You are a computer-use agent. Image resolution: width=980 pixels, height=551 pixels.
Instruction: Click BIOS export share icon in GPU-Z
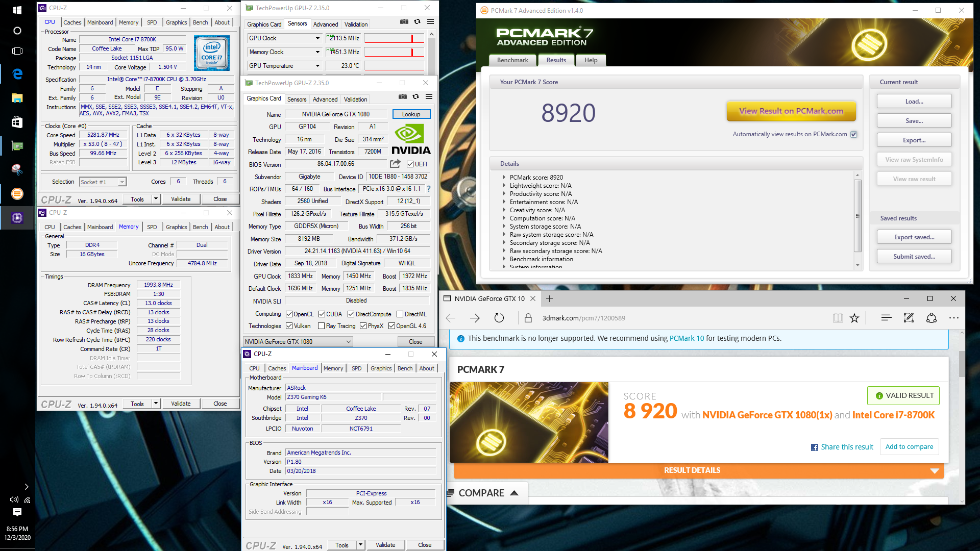tap(395, 164)
